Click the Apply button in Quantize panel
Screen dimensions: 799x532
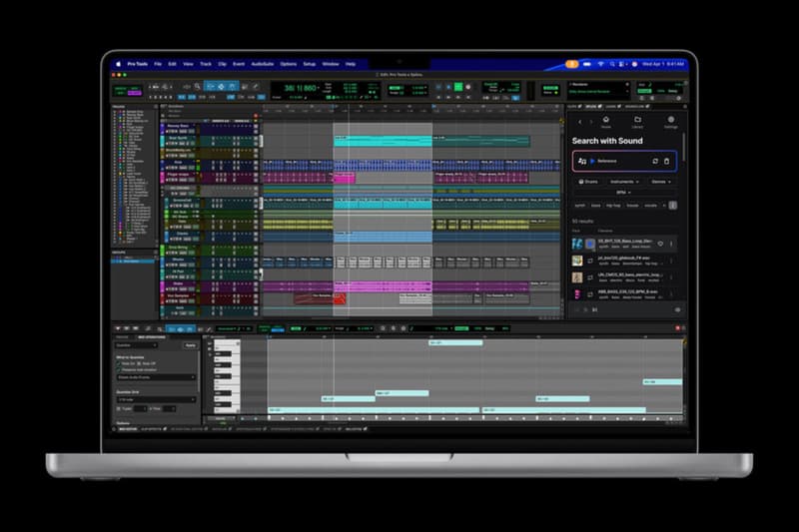coord(190,344)
